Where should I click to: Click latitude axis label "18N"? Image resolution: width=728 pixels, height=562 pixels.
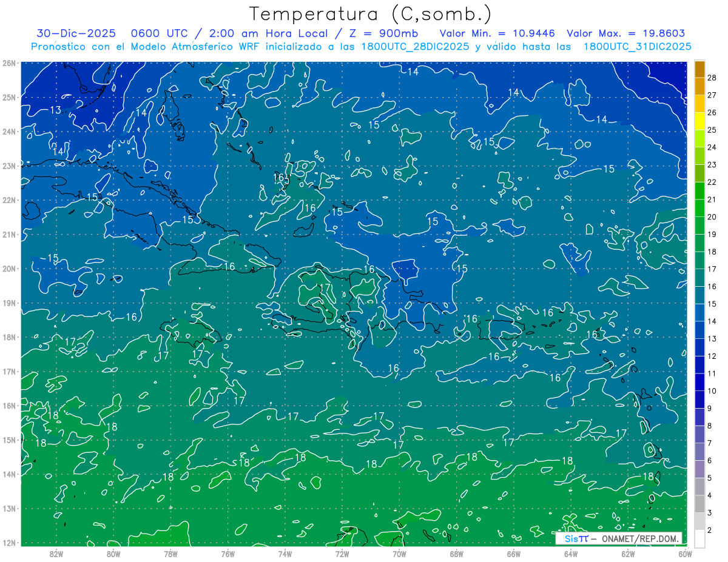click(x=9, y=337)
